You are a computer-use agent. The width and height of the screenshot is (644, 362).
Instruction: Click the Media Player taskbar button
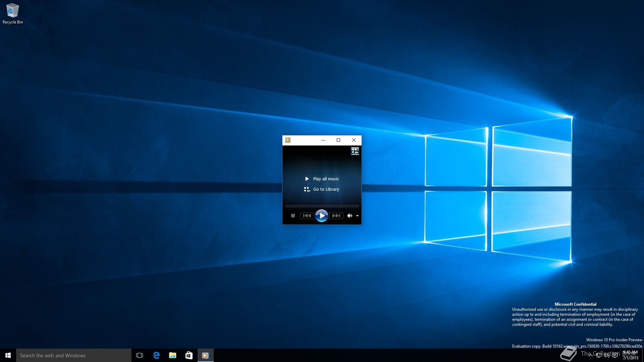coord(205,355)
